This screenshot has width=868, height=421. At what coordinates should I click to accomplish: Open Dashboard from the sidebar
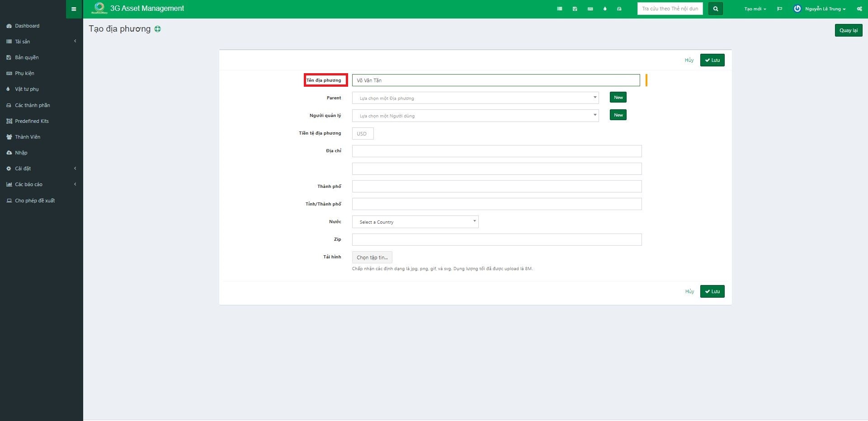(x=27, y=26)
